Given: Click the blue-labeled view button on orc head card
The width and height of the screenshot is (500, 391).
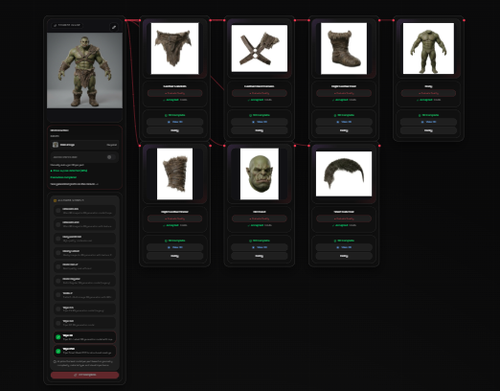Looking at the screenshot, I should [259, 247].
